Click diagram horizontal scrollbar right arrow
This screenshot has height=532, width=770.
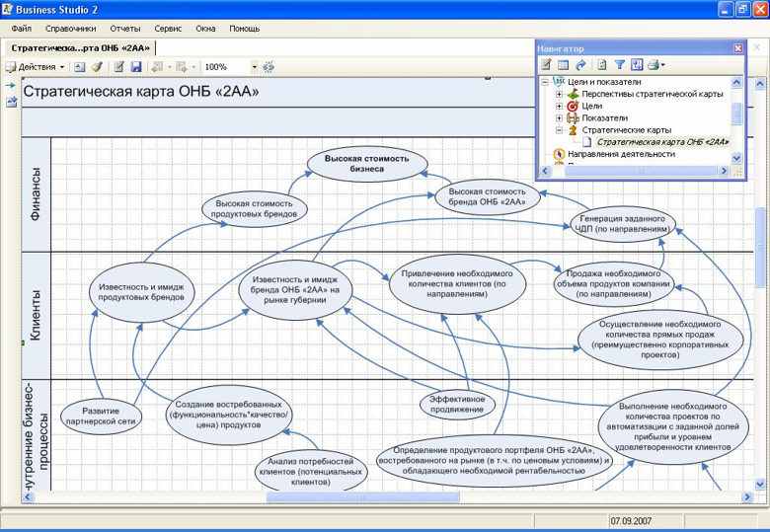click(747, 497)
